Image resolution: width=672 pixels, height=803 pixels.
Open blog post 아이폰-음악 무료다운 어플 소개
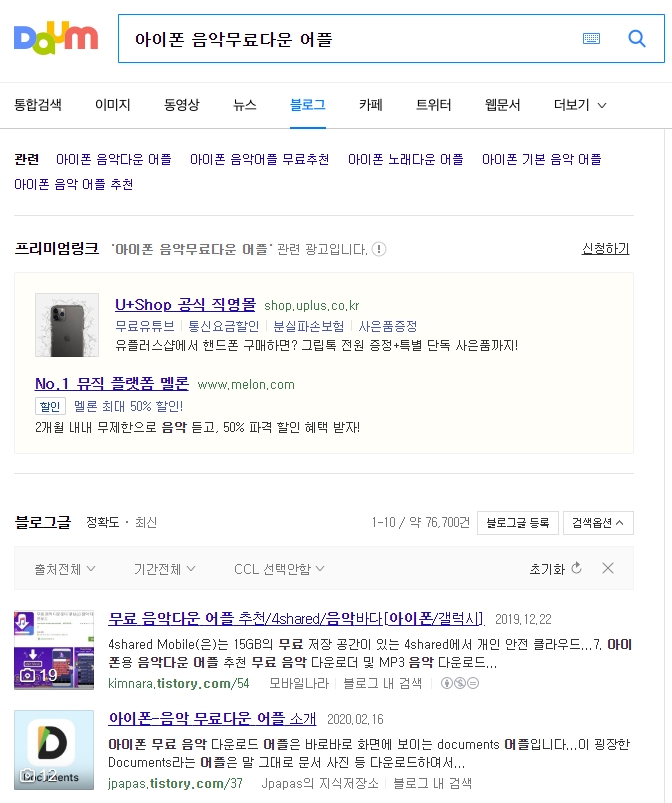212,719
